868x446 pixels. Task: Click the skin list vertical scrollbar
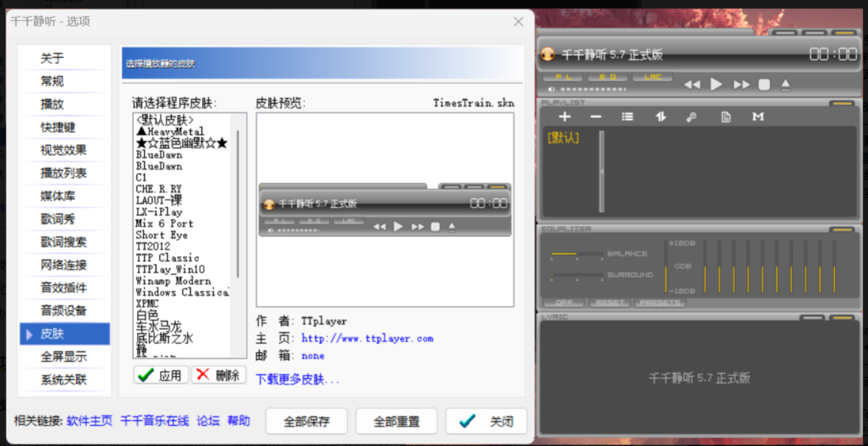[x=238, y=204]
